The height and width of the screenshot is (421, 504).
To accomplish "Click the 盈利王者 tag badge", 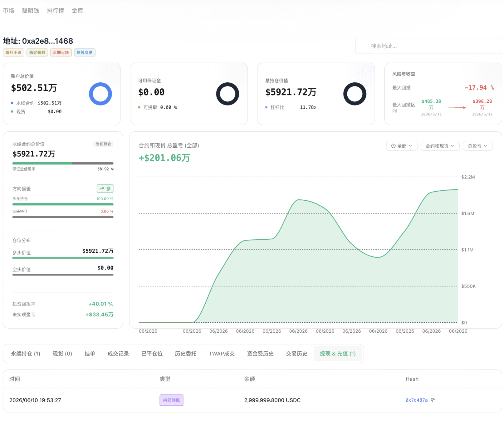I will pos(13,52).
